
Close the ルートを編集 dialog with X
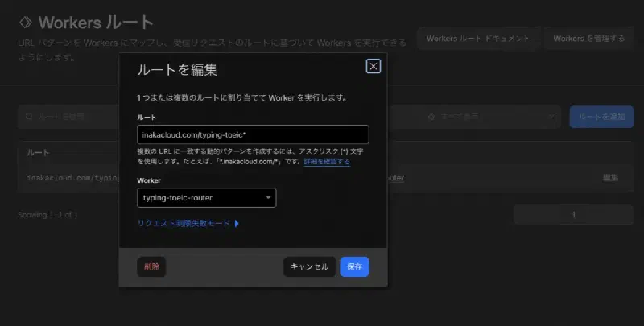374,66
